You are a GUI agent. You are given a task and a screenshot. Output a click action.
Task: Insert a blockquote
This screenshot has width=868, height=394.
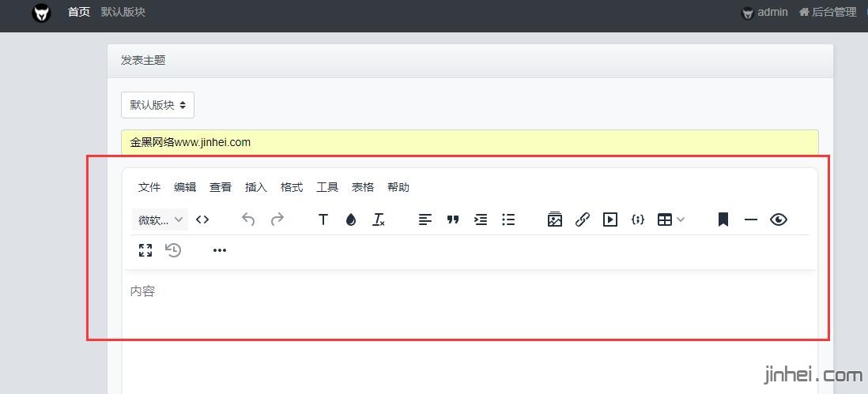tap(453, 220)
